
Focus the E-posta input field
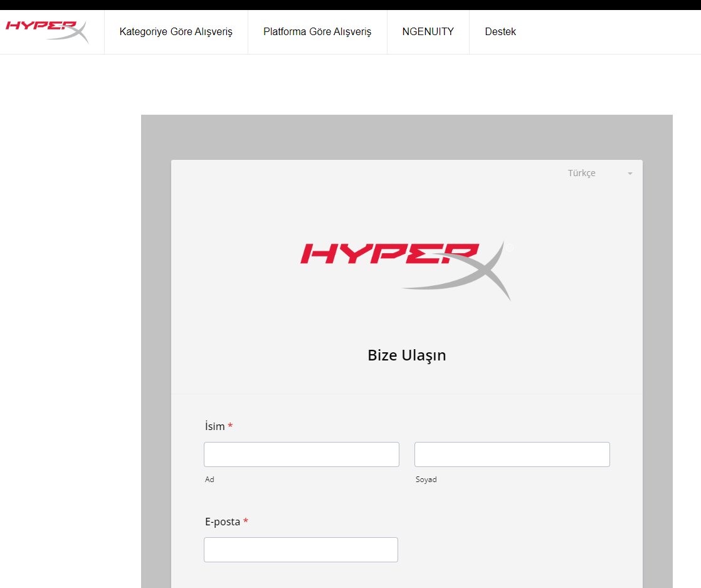(x=301, y=550)
